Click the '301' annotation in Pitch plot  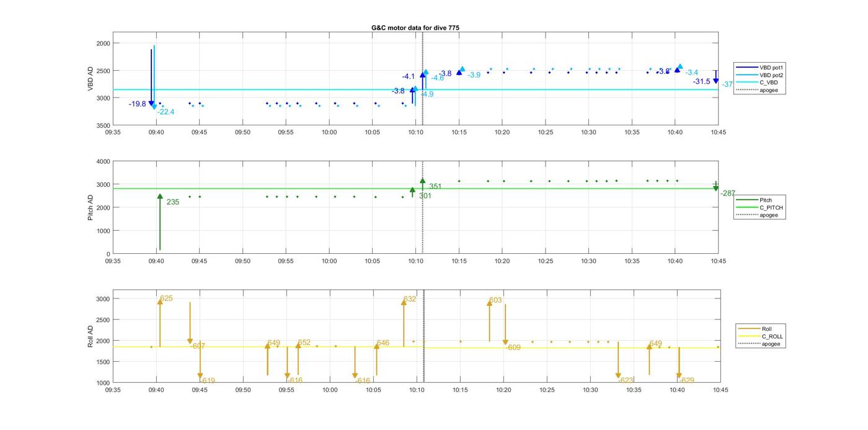click(425, 196)
